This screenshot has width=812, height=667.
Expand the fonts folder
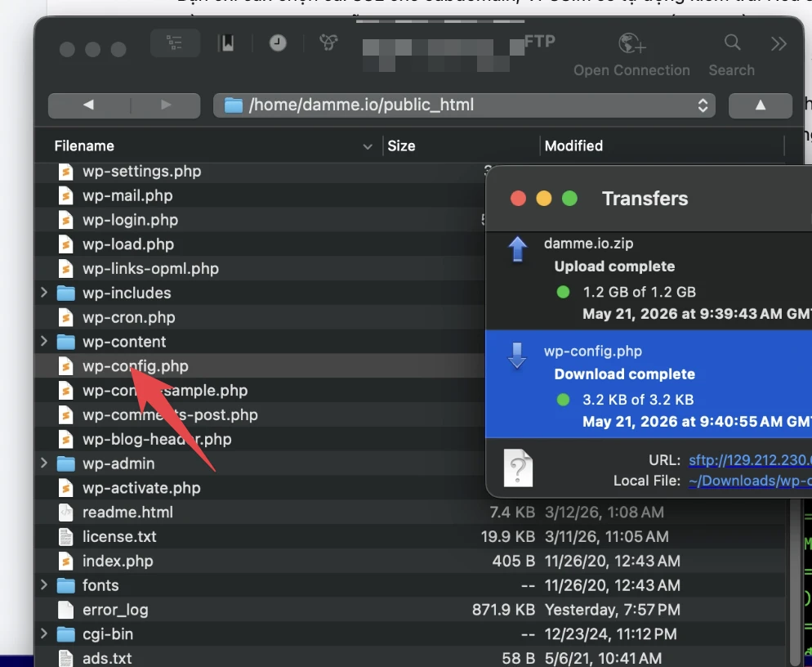point(44,585)
